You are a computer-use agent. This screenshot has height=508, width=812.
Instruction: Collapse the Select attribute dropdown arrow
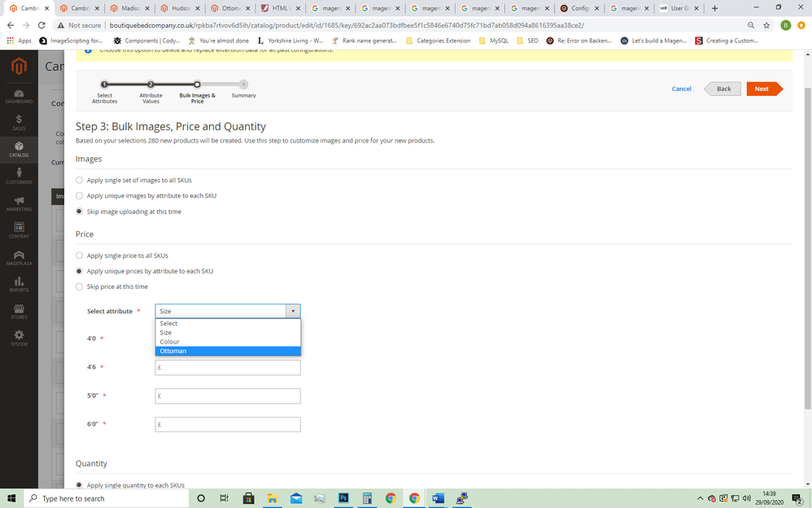pyautogui.click(x=293, y=311)
